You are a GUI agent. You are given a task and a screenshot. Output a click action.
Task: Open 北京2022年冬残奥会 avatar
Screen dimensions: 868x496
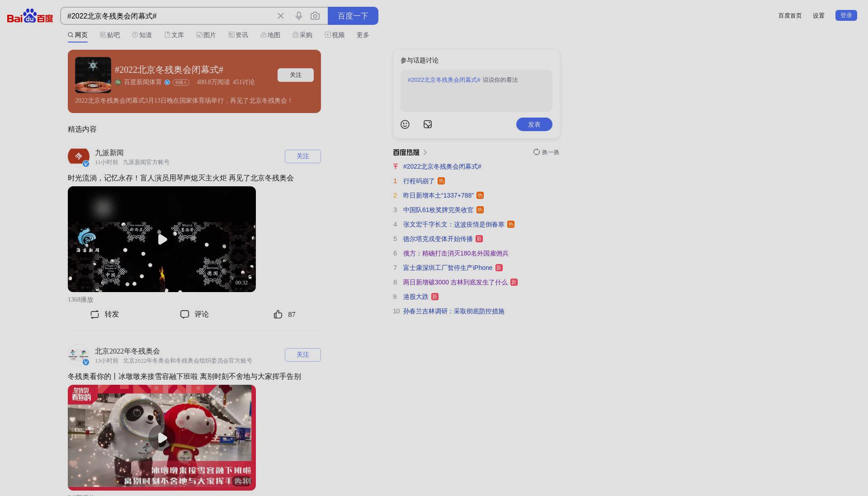[79, 355]
